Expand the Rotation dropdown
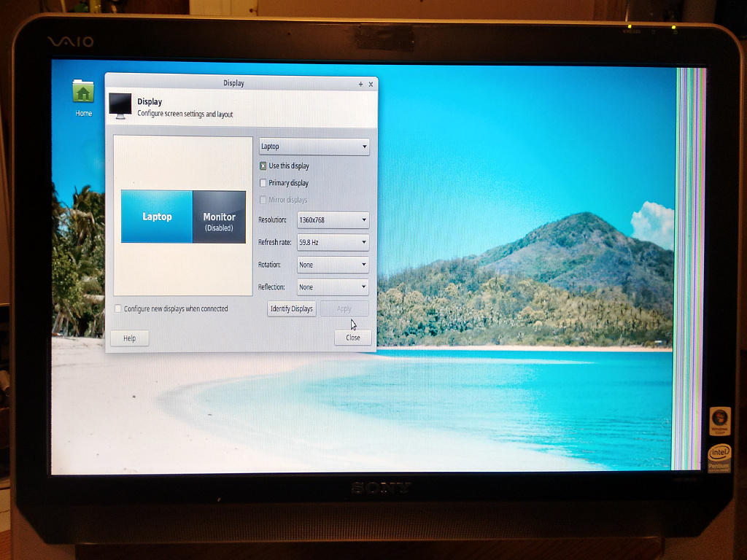 333,265
